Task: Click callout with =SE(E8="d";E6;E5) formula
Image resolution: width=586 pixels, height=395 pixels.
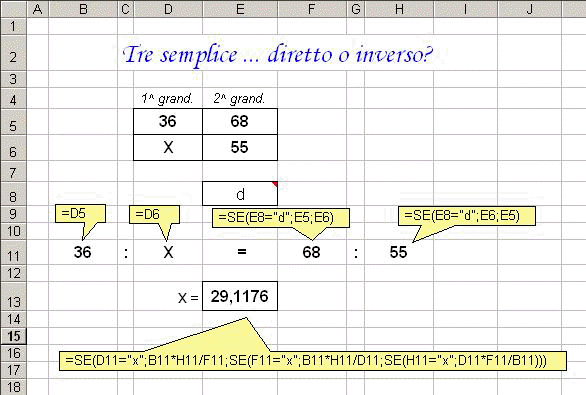Action: pos(467,216)
